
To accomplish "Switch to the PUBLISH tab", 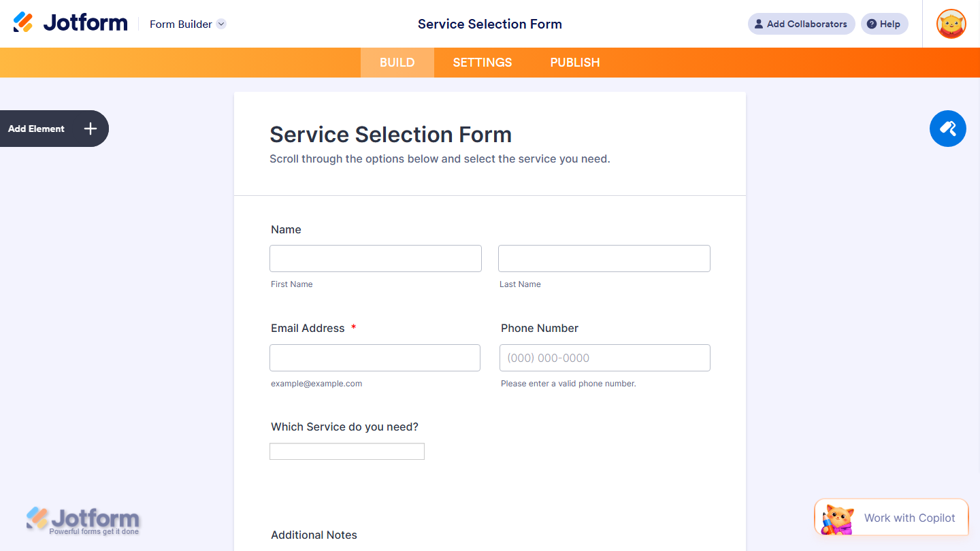I will [x=575, y=62].
